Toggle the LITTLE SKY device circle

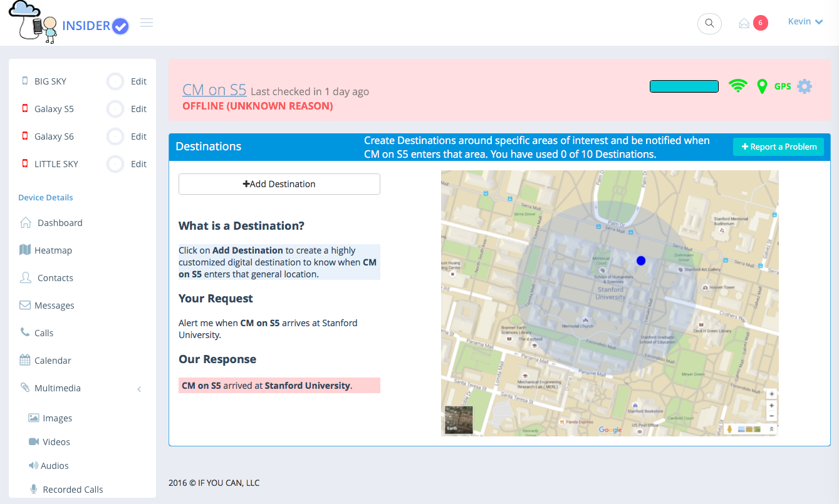[x=115, y=164]
